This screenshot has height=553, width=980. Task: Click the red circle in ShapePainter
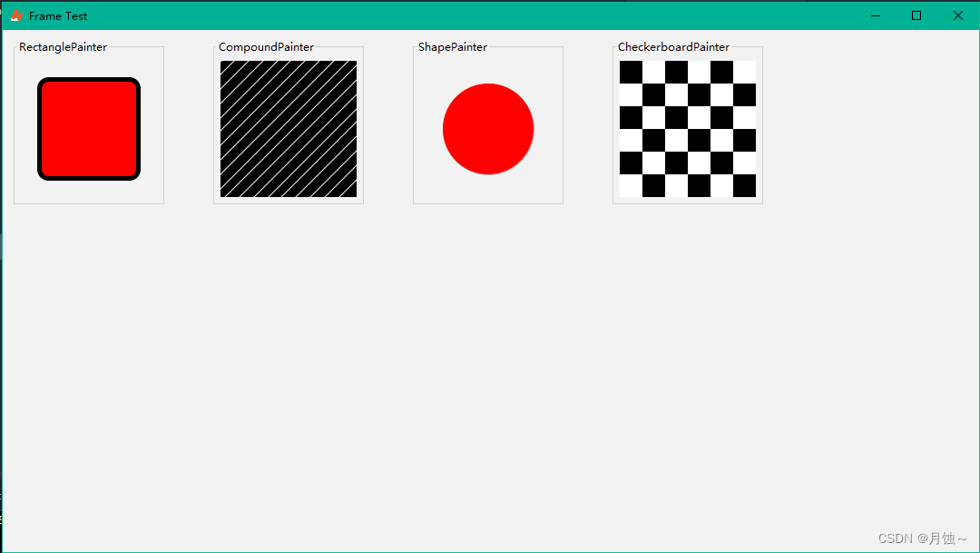click(x=488, y=129)
